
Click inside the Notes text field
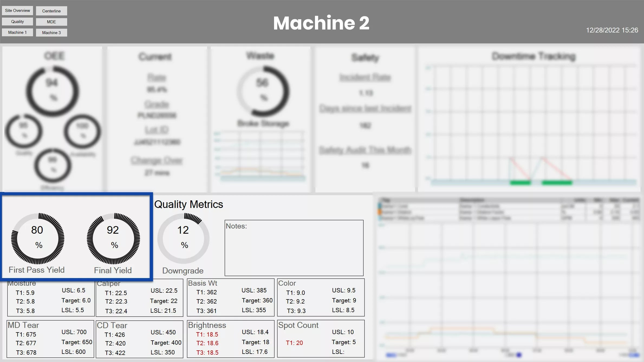294,248
